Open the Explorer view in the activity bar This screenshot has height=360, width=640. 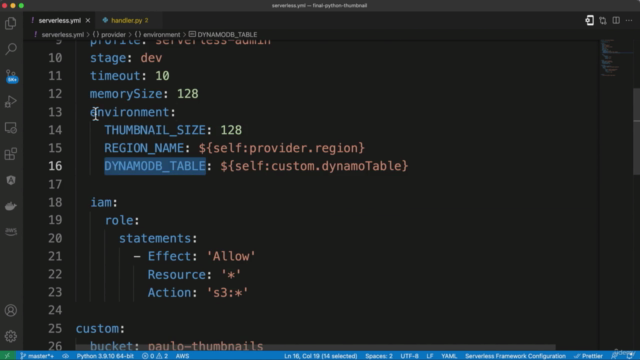(x=11, y=23)
